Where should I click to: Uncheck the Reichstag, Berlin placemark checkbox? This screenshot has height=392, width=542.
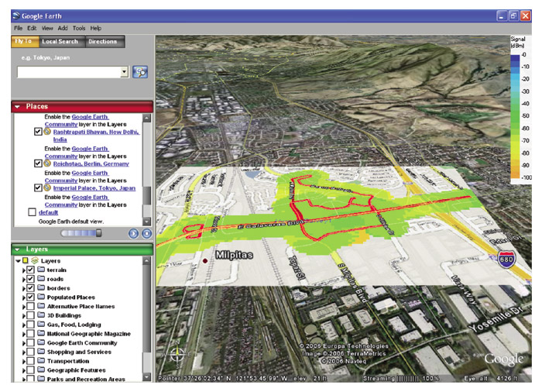pyautogui.click(x=38, y=163)
